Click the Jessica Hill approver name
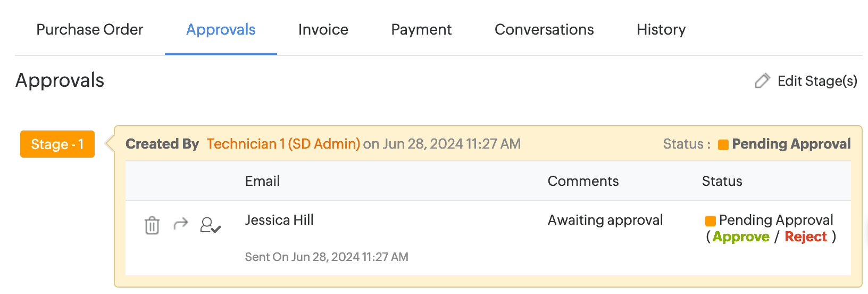Screen dimensions: 868x294 (279, 220)
